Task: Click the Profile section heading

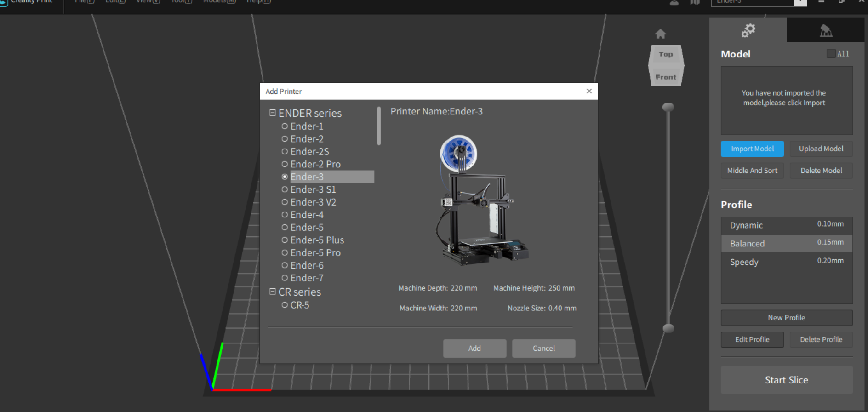Action: click(x=737, y=205)
